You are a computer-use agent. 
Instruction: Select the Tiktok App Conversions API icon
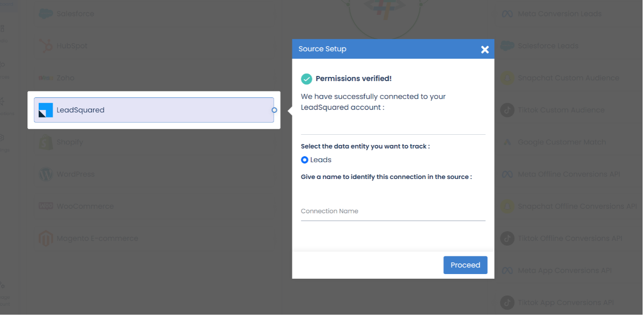tap(507, 302)
